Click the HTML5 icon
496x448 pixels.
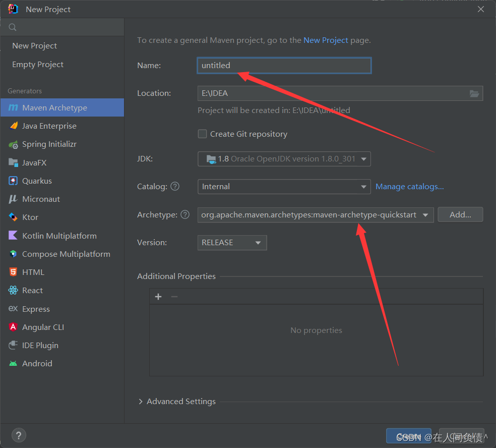click(x=13, y=272)
